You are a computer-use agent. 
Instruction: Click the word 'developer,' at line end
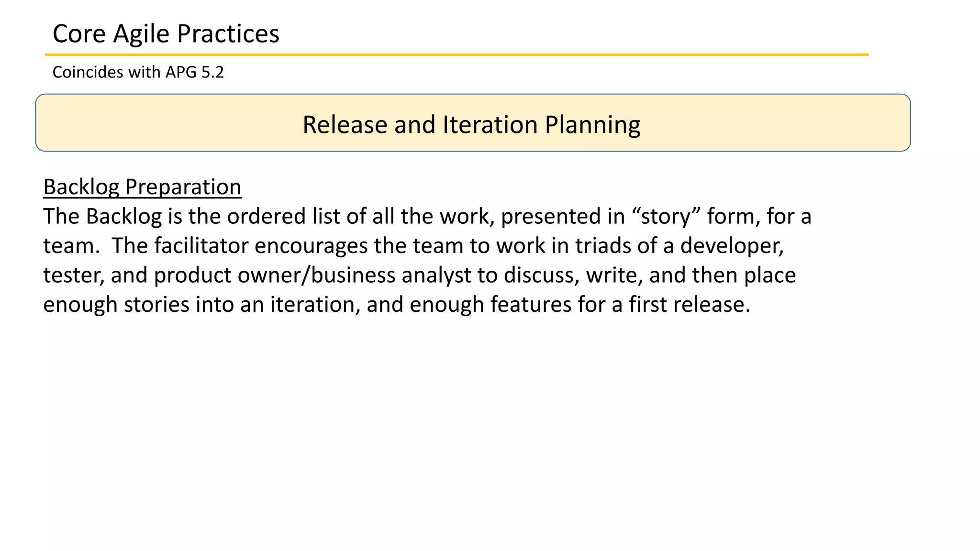(x=732, y=246)
